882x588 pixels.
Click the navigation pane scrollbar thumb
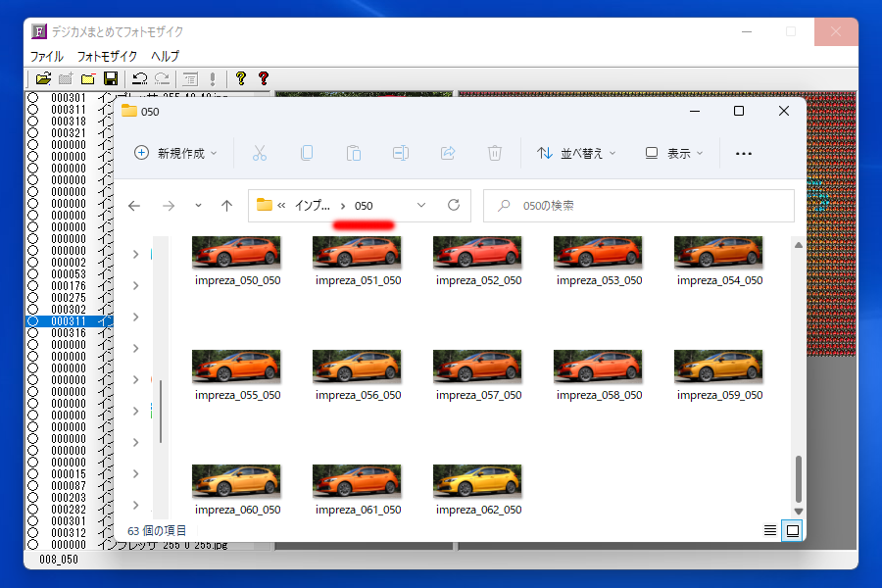pos(161,412)
